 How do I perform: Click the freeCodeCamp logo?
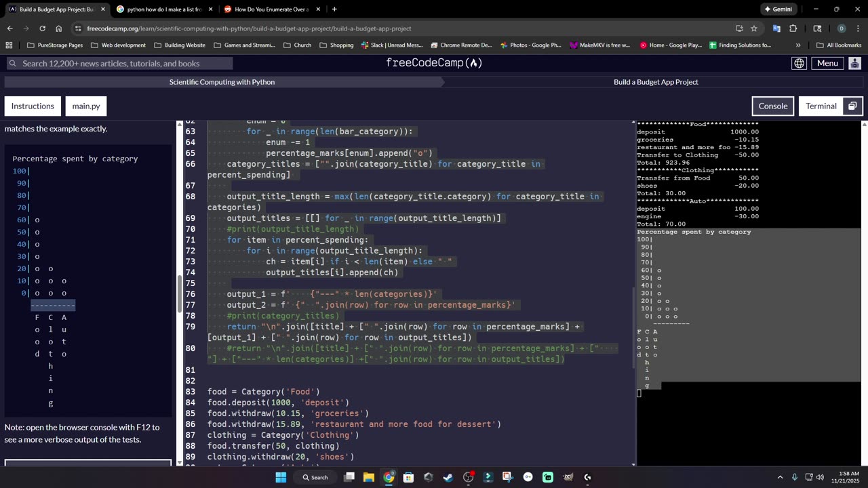coord(434,63)
